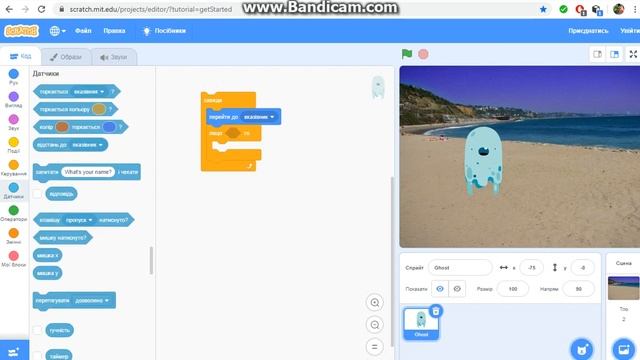640x360 pixels.
Task: Hide the sprite with crossed eye toggle
Action: click(457, 289)
